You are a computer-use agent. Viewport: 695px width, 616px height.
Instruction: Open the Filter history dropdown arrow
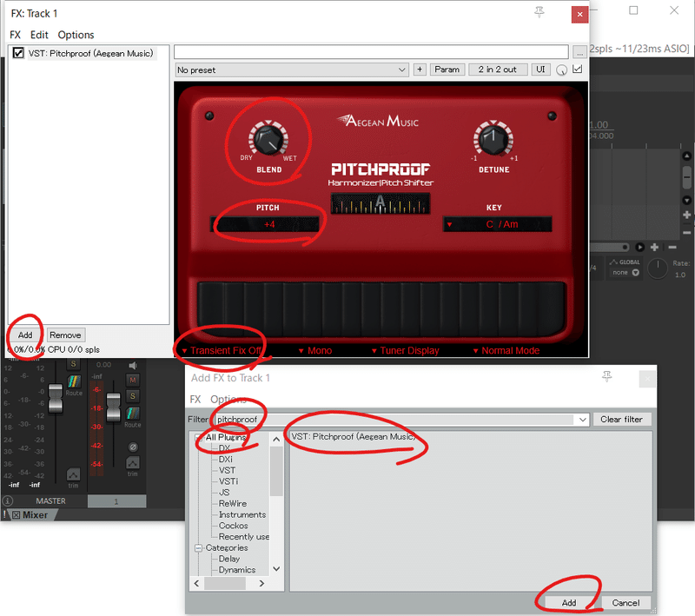point(582,420)
